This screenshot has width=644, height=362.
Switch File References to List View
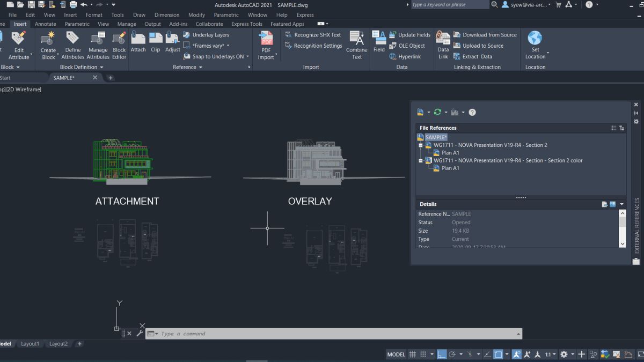(614, 128)
